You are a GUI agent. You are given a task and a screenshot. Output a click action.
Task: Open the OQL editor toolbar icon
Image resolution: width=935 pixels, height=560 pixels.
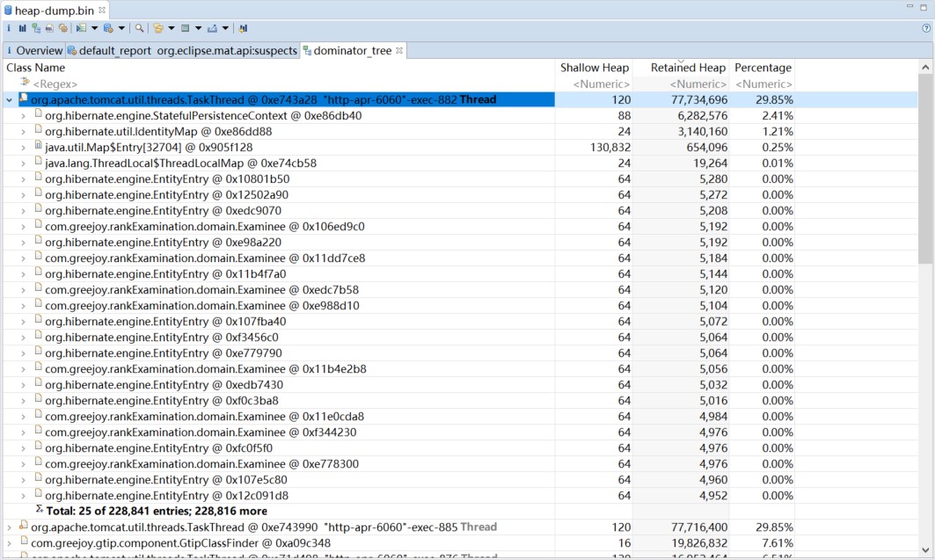click(x=49, y=28)
